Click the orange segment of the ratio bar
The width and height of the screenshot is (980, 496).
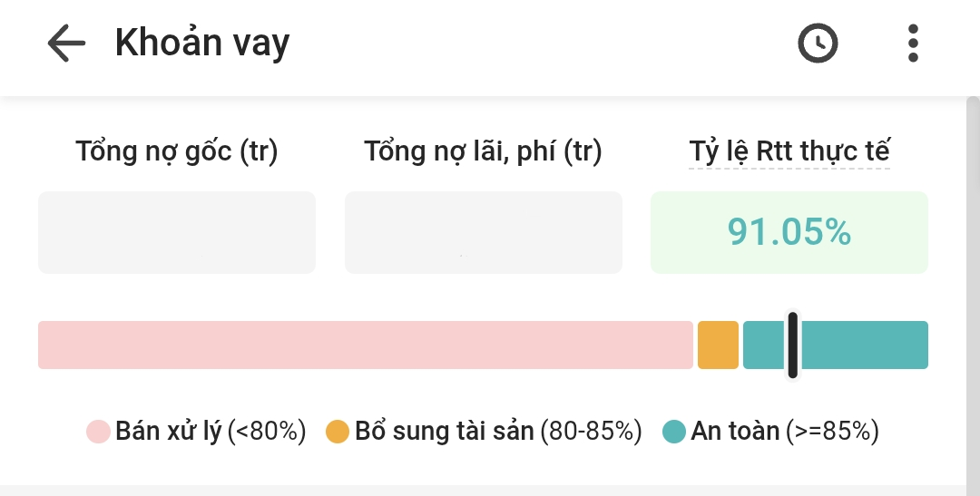click(718, 345)
